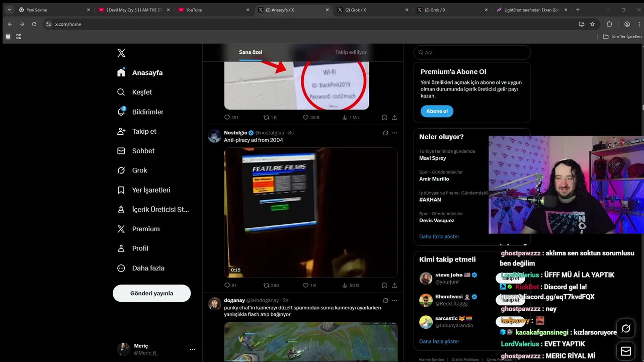Repost the Nostalgia post showing 260

[271, 285]
